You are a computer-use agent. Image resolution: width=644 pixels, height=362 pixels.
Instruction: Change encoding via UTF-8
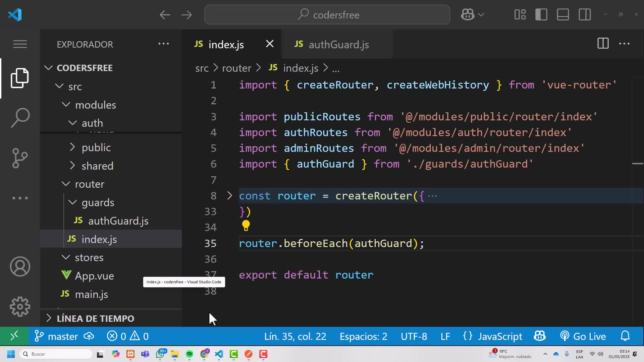coord(414,336)
